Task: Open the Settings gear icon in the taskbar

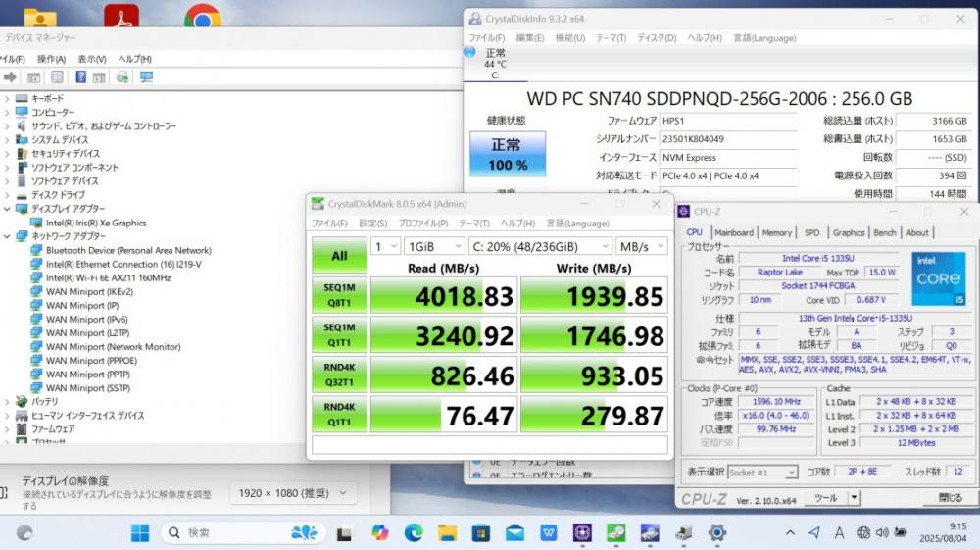Action: pyautogui.click(x=717, y=533)
